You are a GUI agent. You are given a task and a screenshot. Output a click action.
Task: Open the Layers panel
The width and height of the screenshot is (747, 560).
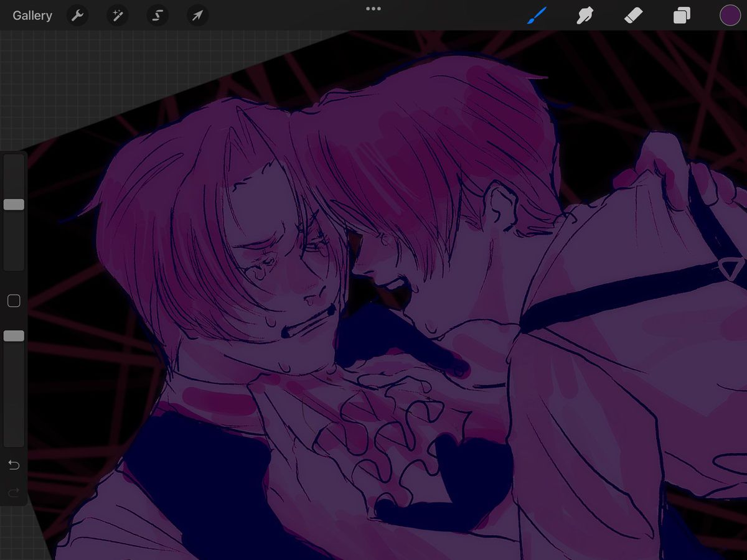click(682, 15)
